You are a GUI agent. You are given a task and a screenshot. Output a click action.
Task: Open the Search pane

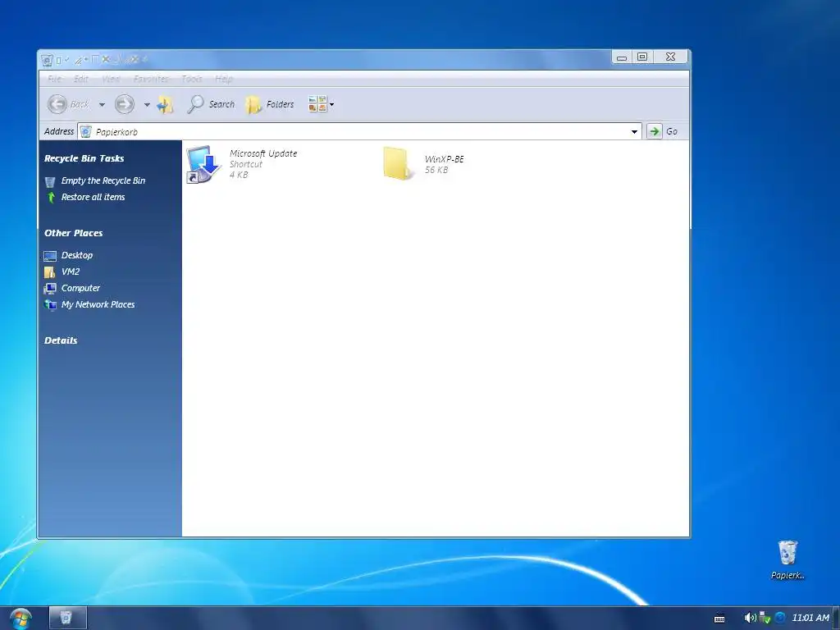(211, 104)
